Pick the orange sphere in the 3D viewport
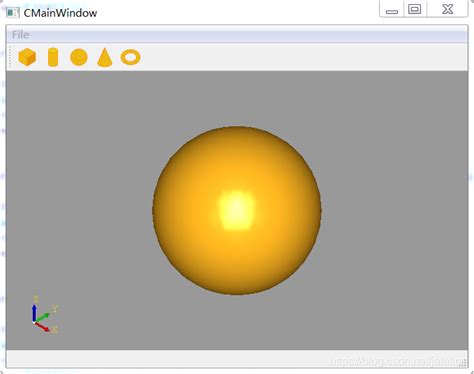The image size is (474, 374). pyautogui.click(x=237, y=210)
